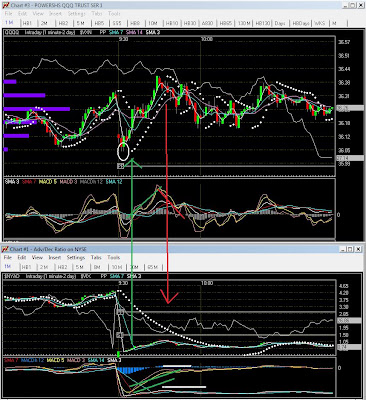Switch the QQQ chart to the 130M timeframe
Screen dimensions: 366x400
click(x=244, y=23)
